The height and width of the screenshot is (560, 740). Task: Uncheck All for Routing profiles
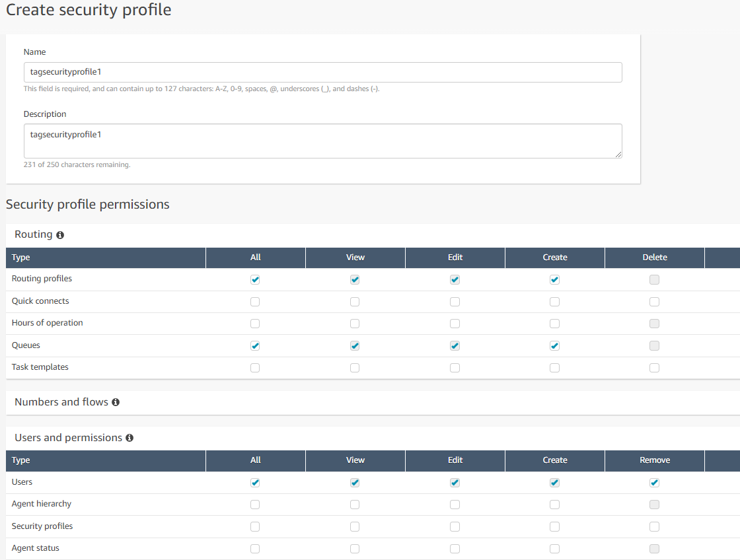(255, 280)
